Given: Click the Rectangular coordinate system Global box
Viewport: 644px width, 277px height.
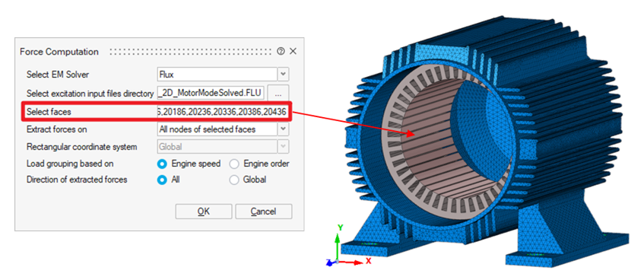Looking at the screenshot, I should (x=217, y=147).
